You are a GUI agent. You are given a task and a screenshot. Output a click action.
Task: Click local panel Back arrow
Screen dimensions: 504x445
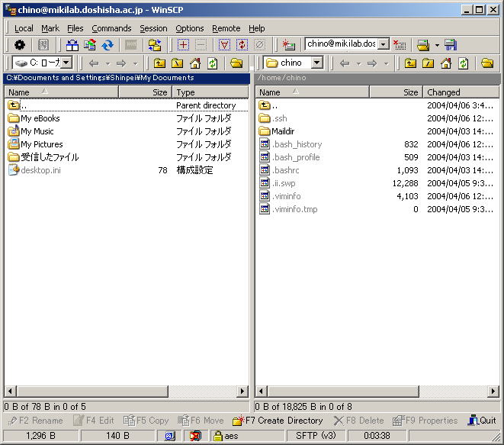(x=94, y=63)
